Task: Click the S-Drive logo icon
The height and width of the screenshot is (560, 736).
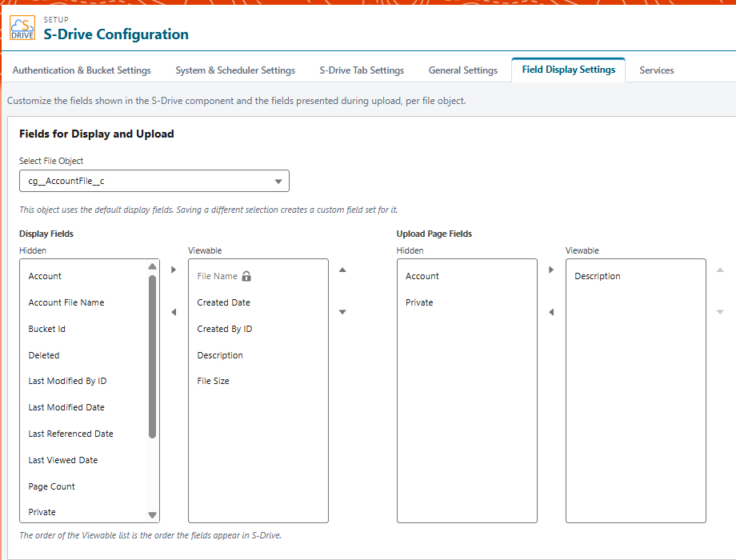Action: 22,28
